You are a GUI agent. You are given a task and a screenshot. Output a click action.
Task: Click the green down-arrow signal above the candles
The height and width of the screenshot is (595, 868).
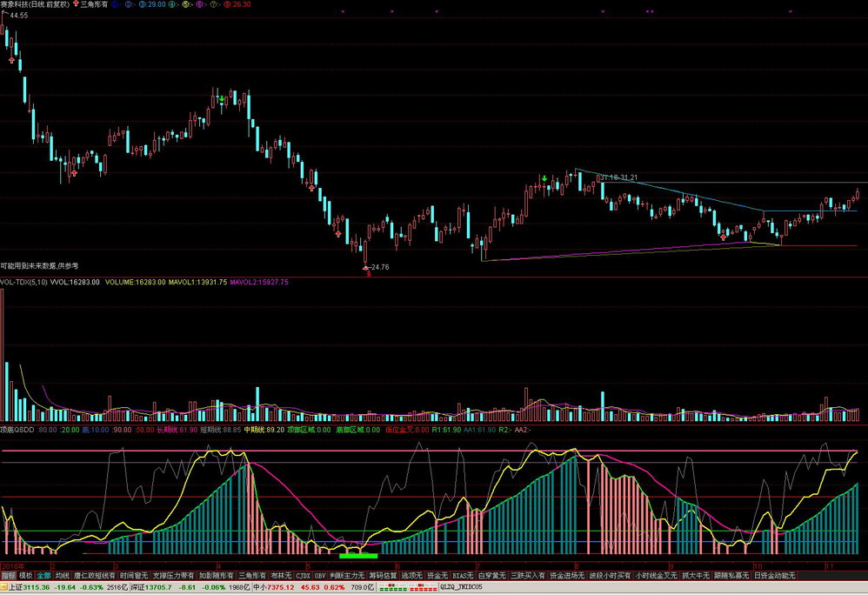click(x=544, y=180)
